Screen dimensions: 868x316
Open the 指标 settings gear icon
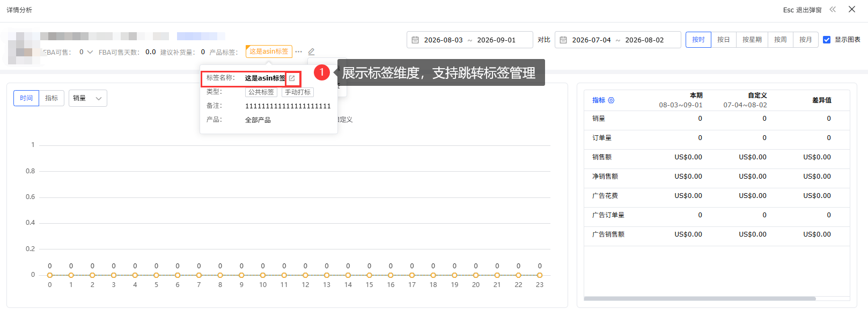pos(611,100)
